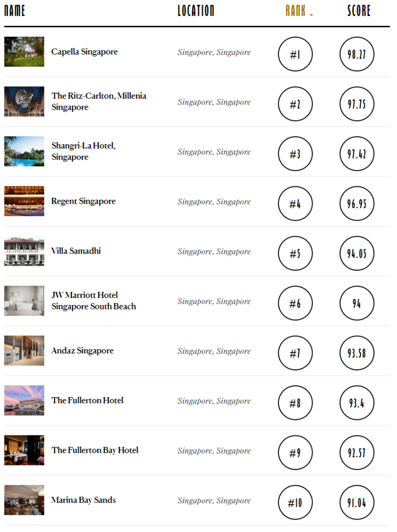397x532 pixels.
Task: Open the Capella Singapore thumbnail image
Action: (24, 52)
